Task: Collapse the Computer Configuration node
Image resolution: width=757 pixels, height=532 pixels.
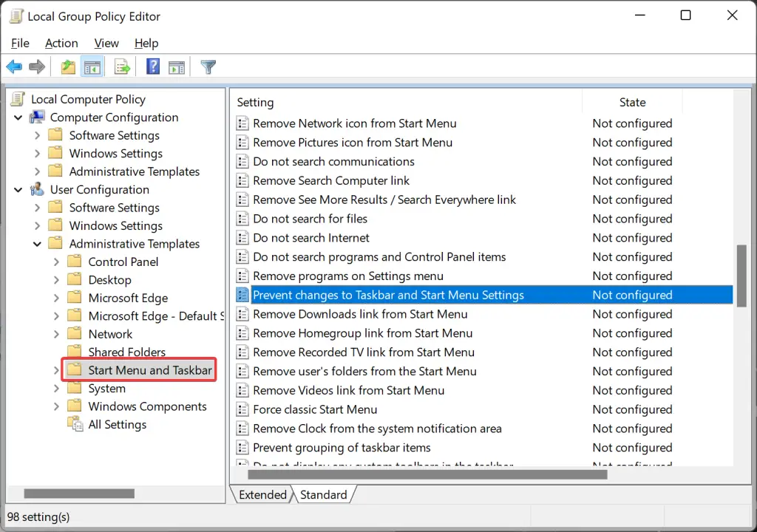Action: click(x=18, y=117)
